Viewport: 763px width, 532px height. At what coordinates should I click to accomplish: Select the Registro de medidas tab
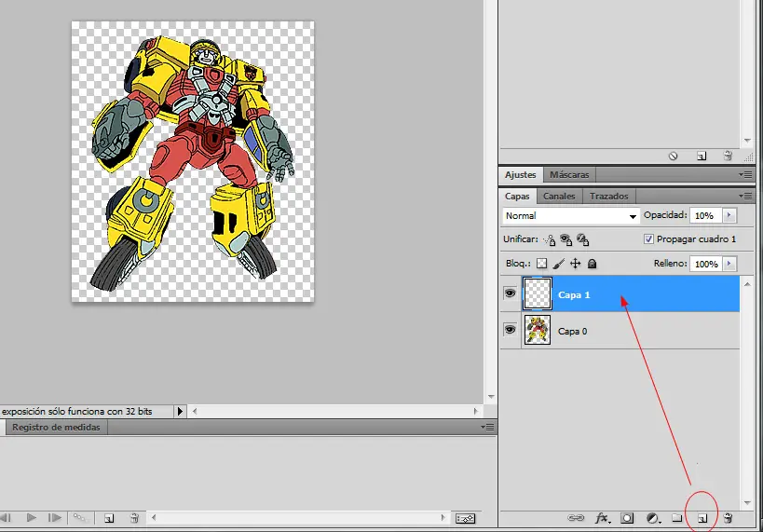click(56, 428)
